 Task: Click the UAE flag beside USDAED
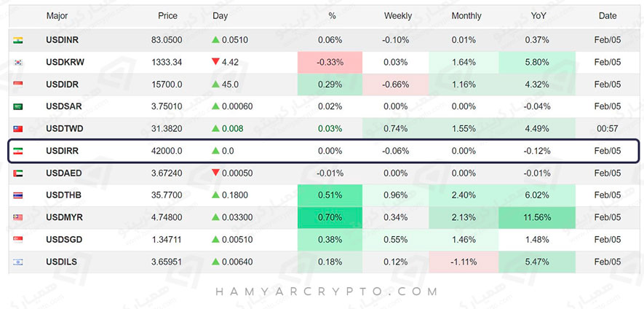pyautogui.click(x=18, y=173)
